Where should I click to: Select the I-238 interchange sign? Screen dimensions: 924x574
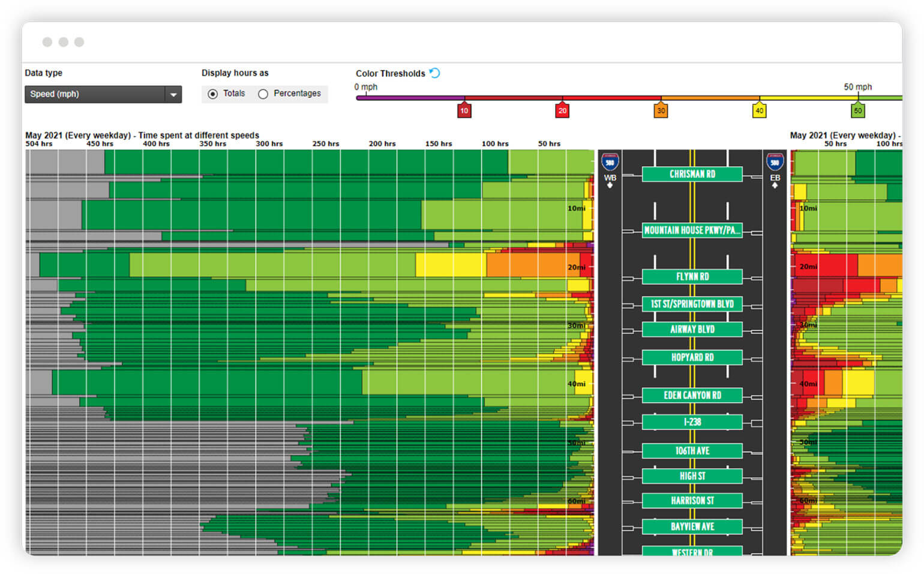(x=692, y=422)
